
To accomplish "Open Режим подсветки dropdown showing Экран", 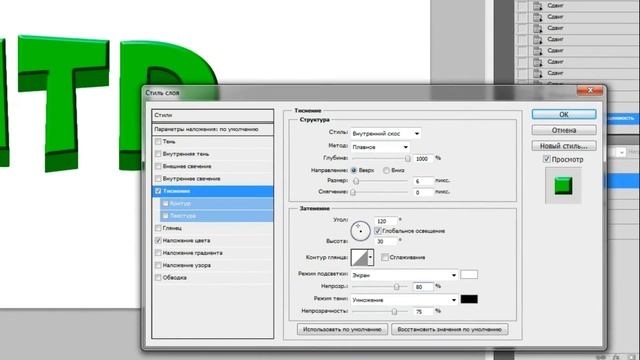I will [404, 275].
